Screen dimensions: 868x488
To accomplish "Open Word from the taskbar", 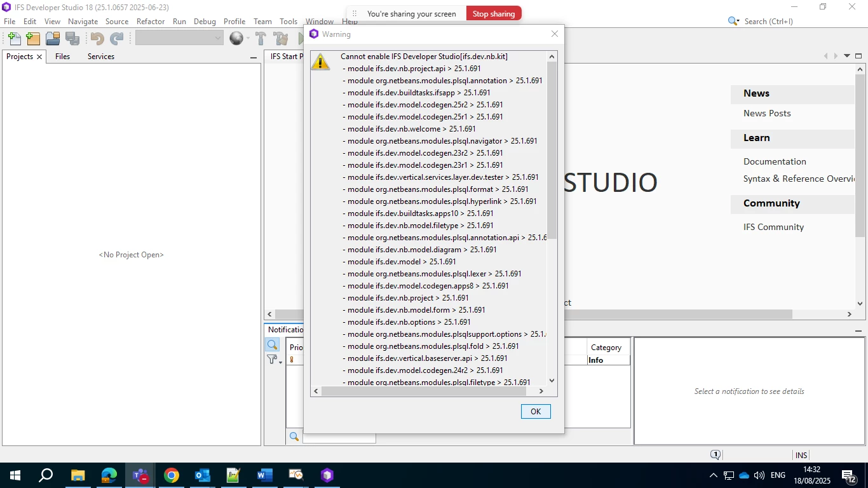I will click(x=265, y=475).
